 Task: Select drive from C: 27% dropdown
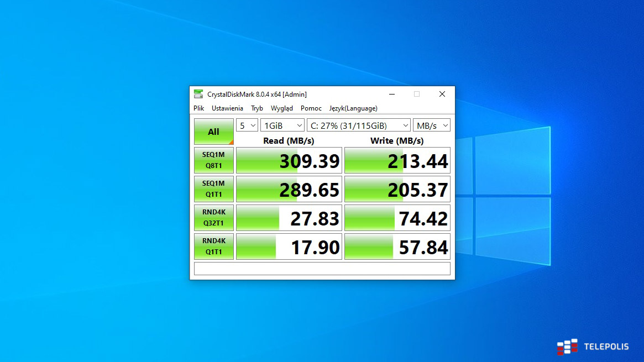coord(358,125)
